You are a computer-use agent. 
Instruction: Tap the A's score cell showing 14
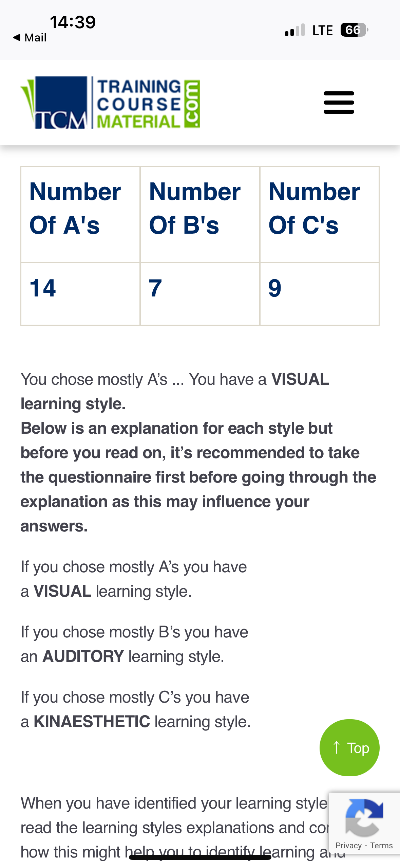80,294
